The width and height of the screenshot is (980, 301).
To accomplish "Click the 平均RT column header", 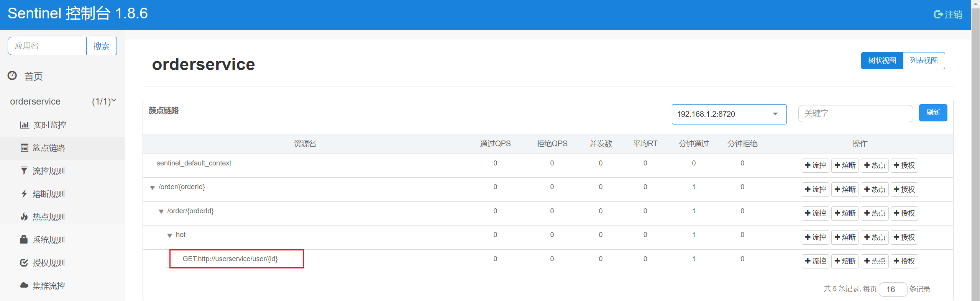I will [645, 144].
